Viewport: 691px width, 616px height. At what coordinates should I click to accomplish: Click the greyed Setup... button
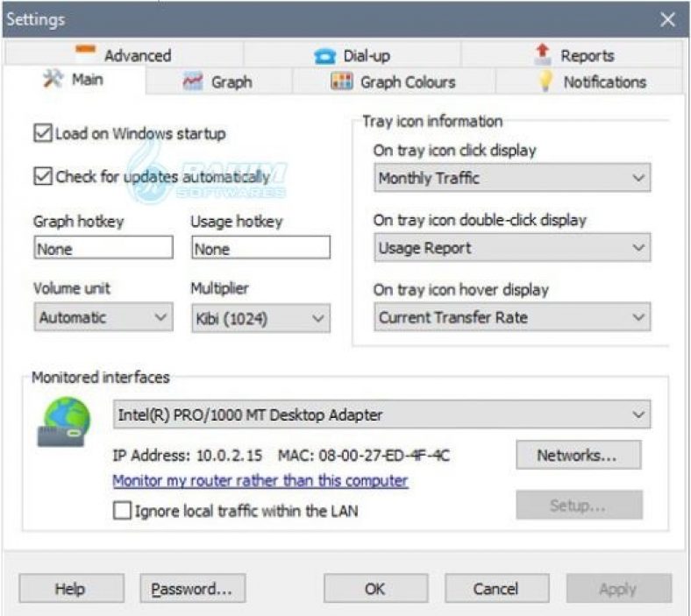point(579,505)
